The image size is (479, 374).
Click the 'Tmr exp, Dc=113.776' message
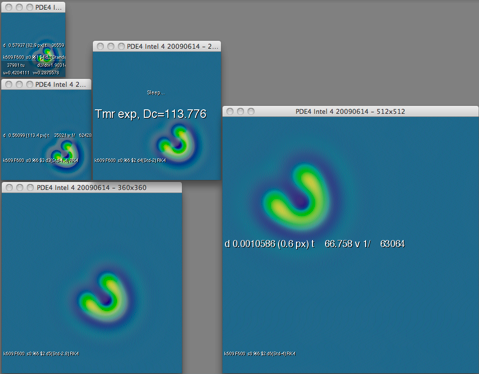(151, 114)
